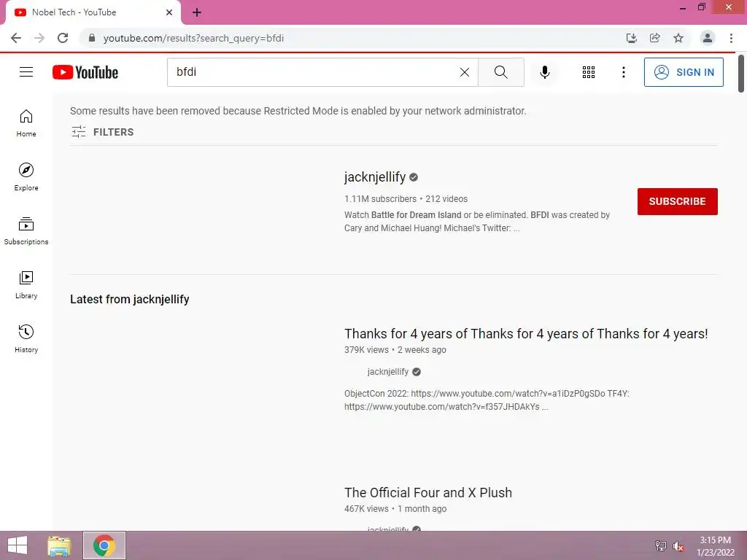View site info via padlock icon

[x=92, y=38]
